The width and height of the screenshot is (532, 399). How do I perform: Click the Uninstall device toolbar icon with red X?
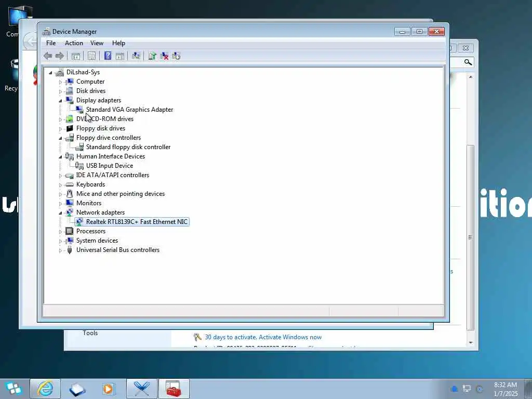(x=164, y=56)
